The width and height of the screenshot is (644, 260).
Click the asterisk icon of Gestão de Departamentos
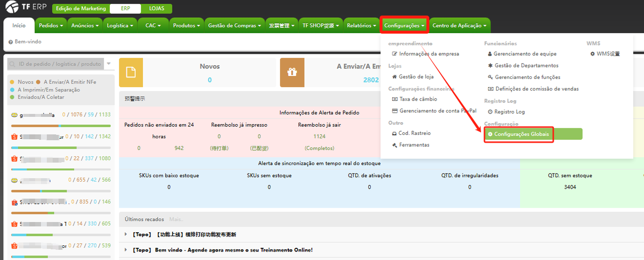(491, 65)
